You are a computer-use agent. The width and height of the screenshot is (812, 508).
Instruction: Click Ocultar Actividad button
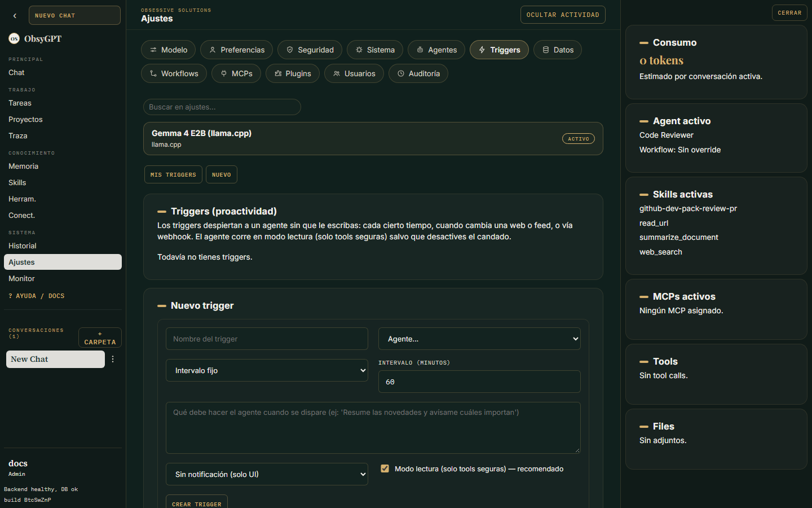pos(563,15)
